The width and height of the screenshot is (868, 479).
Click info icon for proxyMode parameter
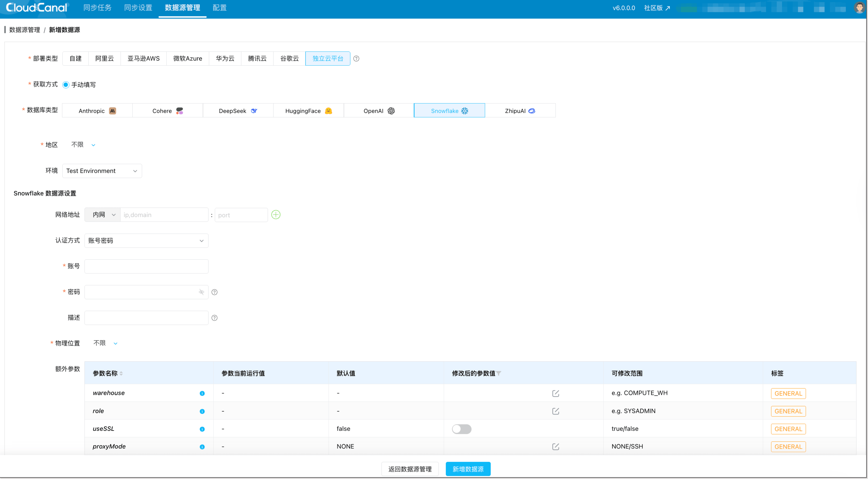click(x=202, y=447)
